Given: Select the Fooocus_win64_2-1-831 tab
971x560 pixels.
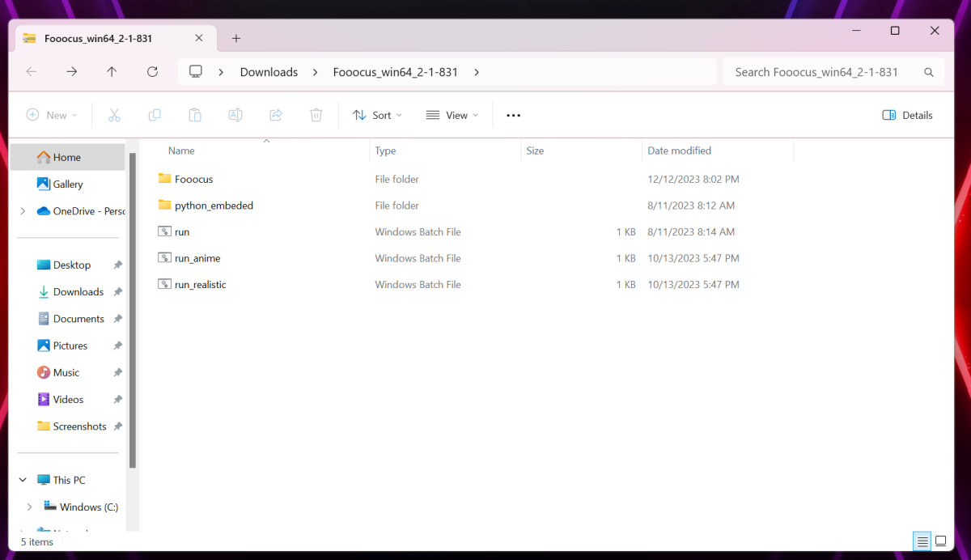Looking at the screenshot, I should (114, 38).
